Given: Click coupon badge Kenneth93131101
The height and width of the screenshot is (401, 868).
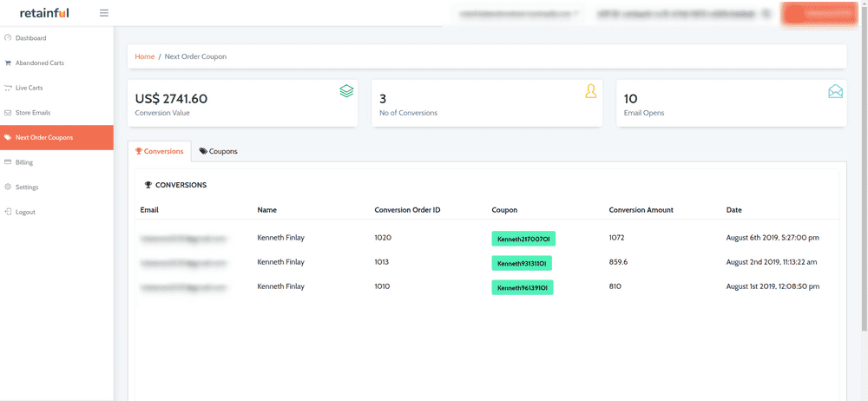Looking at the screenshot, I should coord(522,263).
